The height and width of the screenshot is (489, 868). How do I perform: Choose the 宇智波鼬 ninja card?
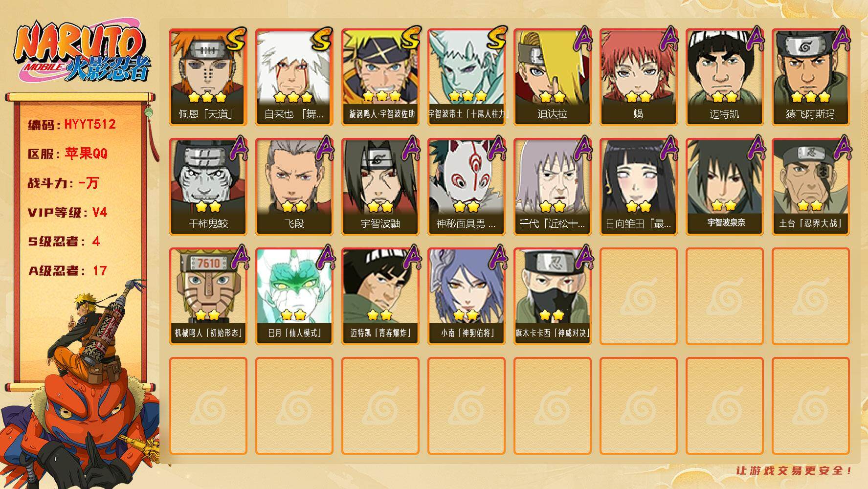click(x=380, y=186)
